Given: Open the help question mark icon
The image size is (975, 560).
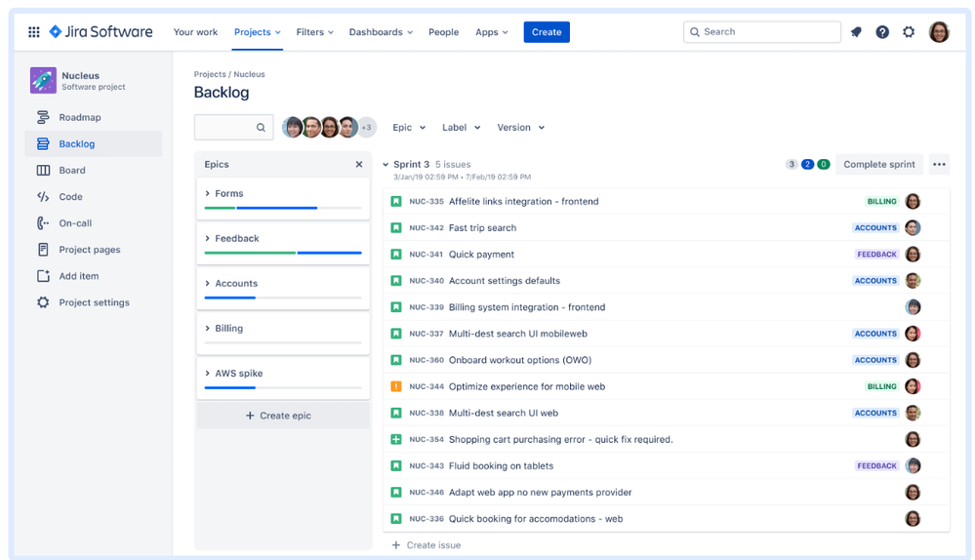Looking at the screenshot, I should point(882,31).
